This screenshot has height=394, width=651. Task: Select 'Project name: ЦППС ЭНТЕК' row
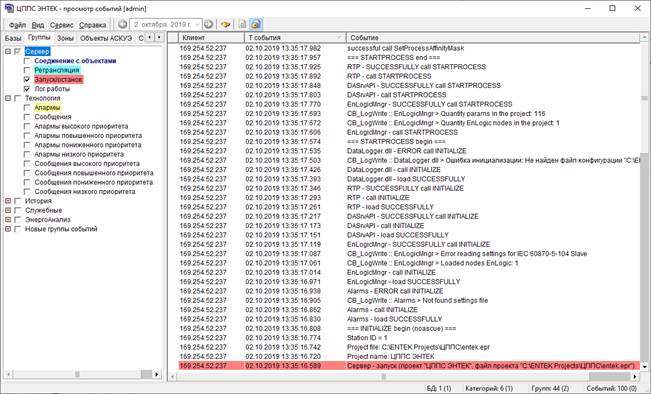tap(409, 356)
